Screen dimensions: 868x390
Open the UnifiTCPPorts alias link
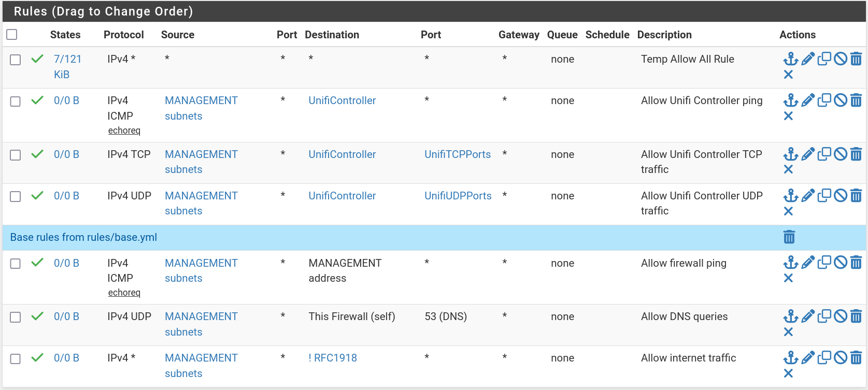pos(458,154)
